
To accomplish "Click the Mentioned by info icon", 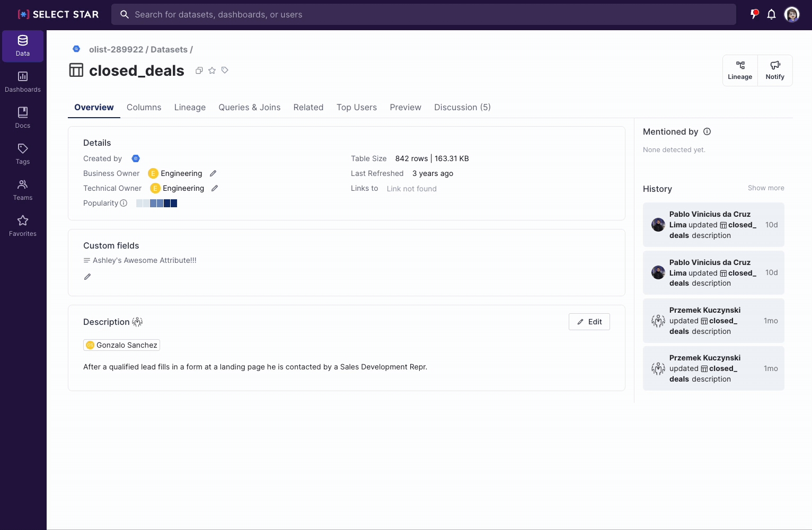I will click(707, 131).
